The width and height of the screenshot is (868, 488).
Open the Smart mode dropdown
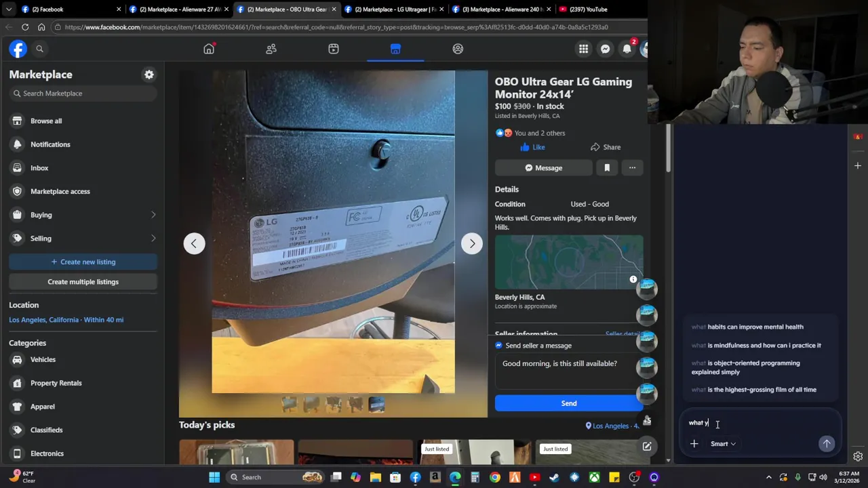(x=723, y=444)
